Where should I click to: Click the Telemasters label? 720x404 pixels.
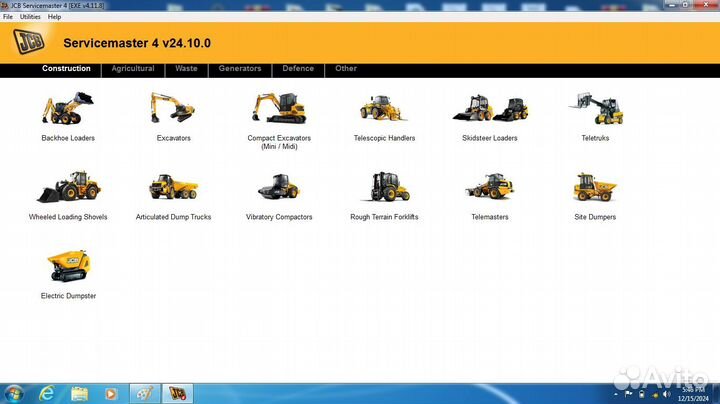pos(489,217)
